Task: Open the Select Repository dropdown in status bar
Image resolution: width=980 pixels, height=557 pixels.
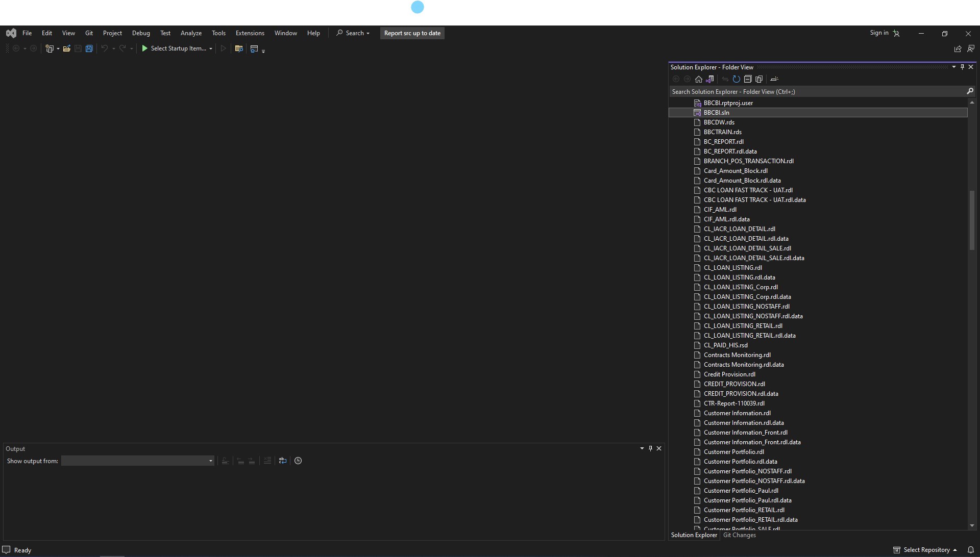Action: pos(926,550)
